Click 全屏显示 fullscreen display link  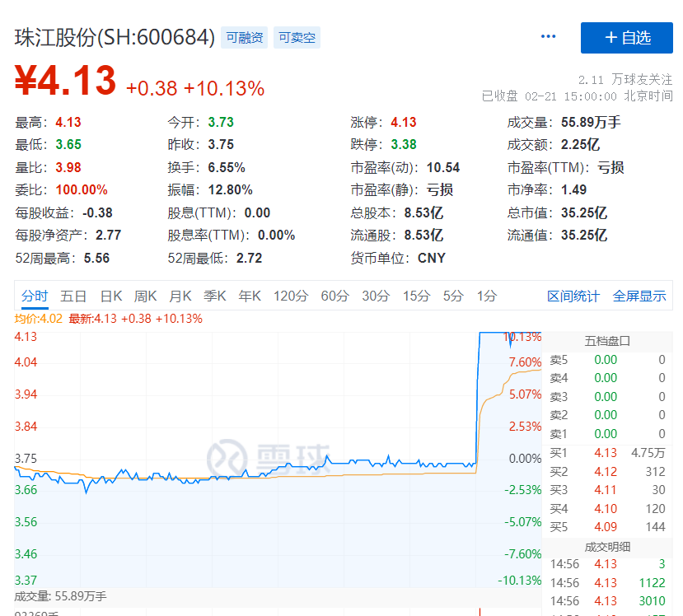pyautogui.click(x=639, y=296)
